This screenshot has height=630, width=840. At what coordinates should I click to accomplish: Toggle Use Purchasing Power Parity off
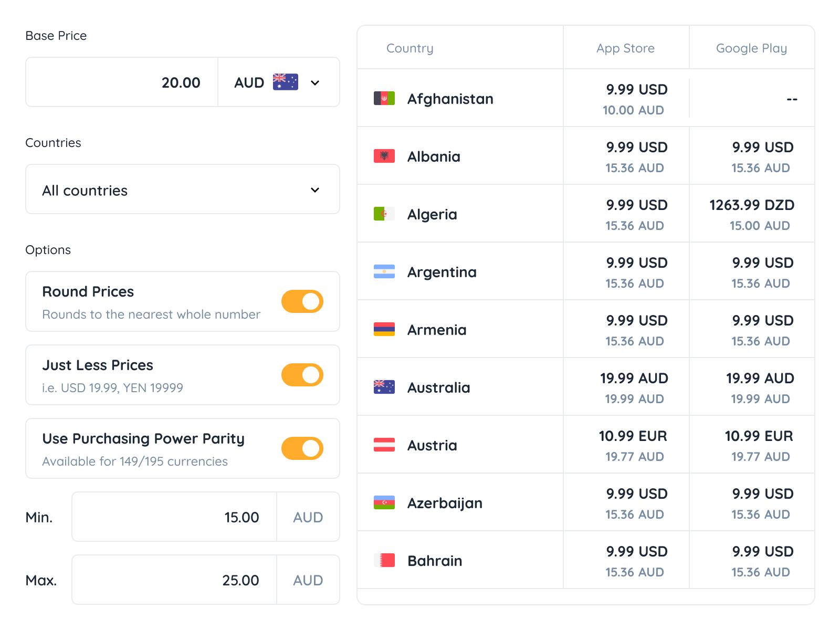302,448
